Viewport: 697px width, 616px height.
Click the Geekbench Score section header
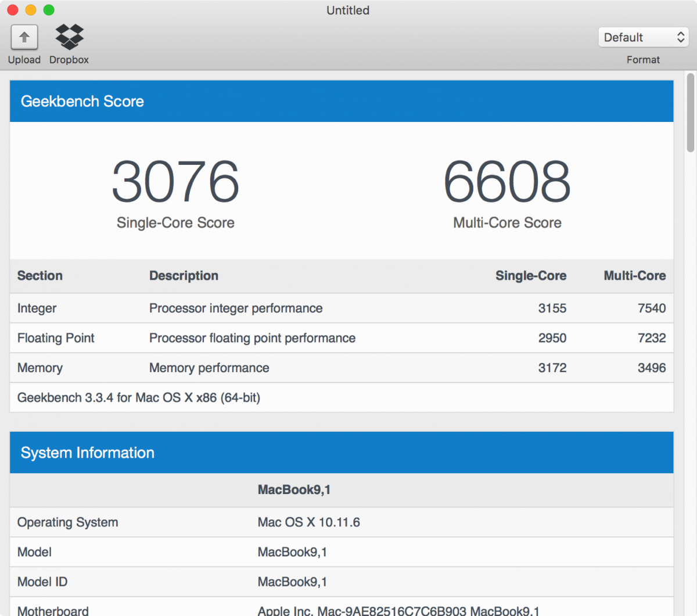(82, 101)
